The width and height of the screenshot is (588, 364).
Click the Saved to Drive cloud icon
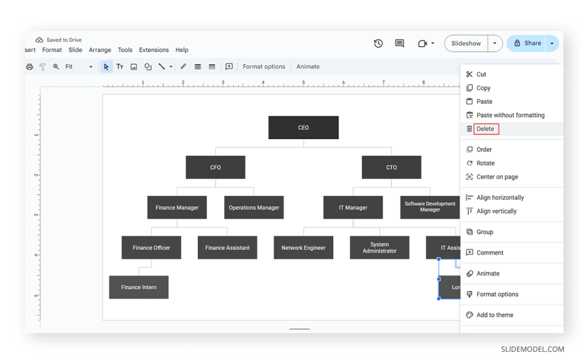click(39, 40)
